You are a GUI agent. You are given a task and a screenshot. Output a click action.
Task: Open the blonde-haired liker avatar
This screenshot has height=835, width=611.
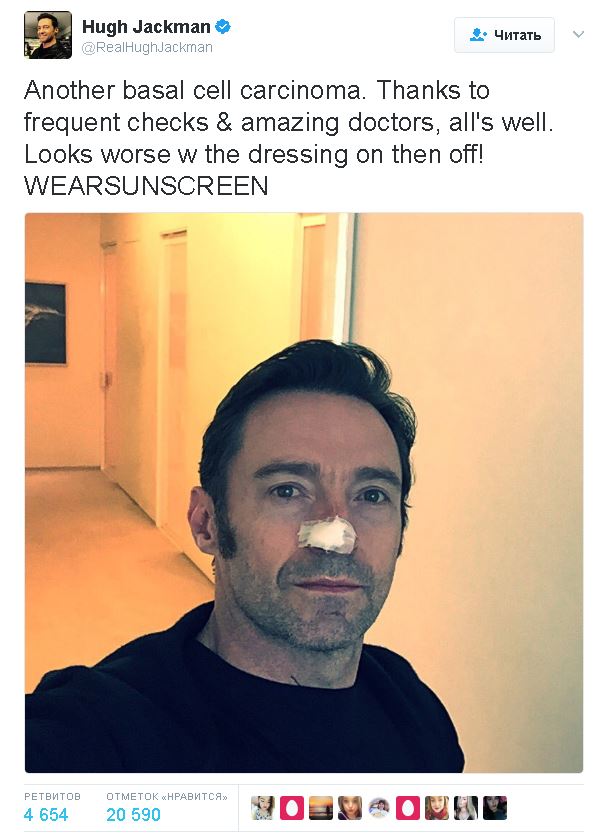(466, 808)
